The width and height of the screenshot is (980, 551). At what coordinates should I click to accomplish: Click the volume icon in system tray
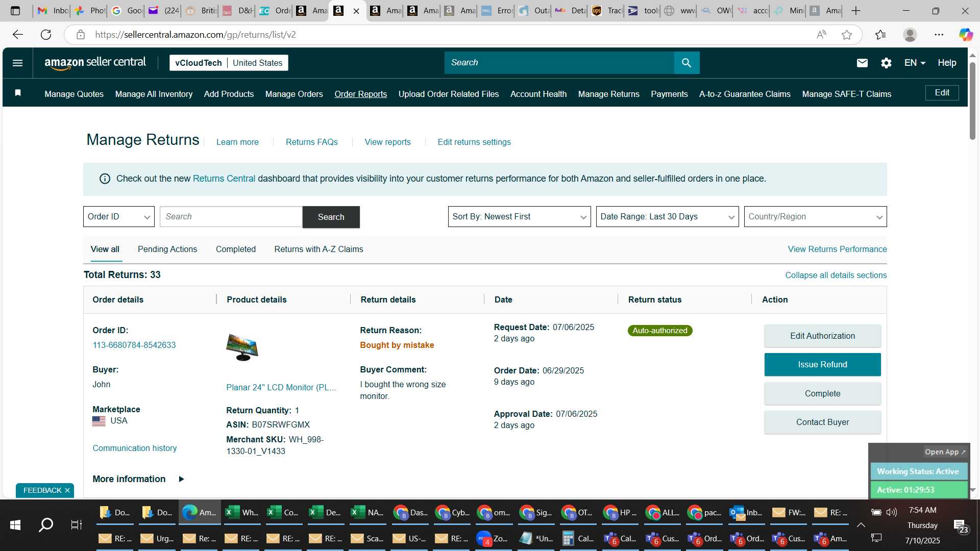pos(892,512)
